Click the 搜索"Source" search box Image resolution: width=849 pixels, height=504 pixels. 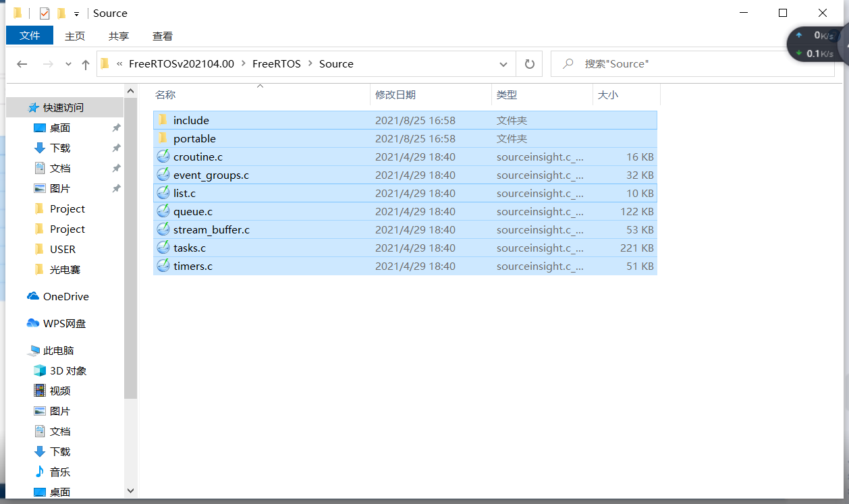tap(692, 64)
